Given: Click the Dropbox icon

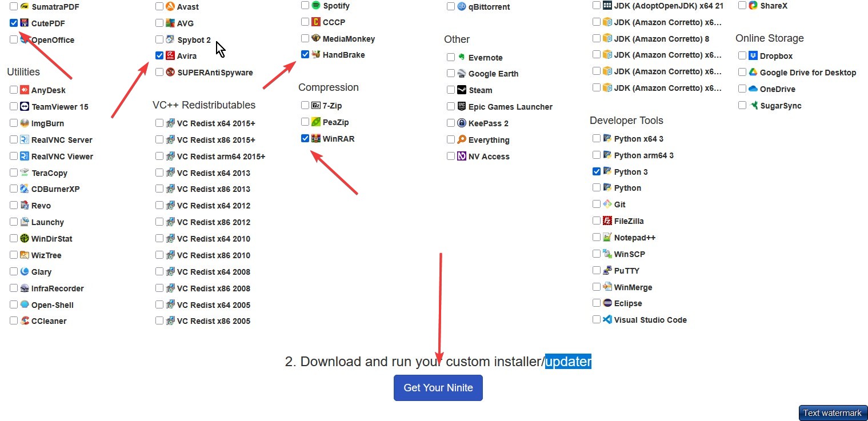Looking at the screenshot, I should click(x=753, y=56).
